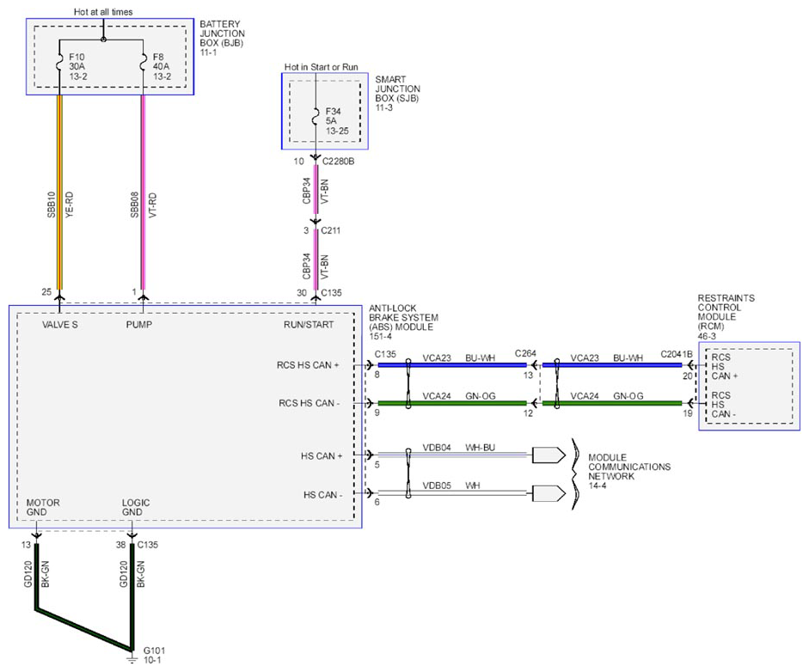Screen dimensions: 809x672
Task: Click the "G101" ground label
Action: click(x=154, y=651)
